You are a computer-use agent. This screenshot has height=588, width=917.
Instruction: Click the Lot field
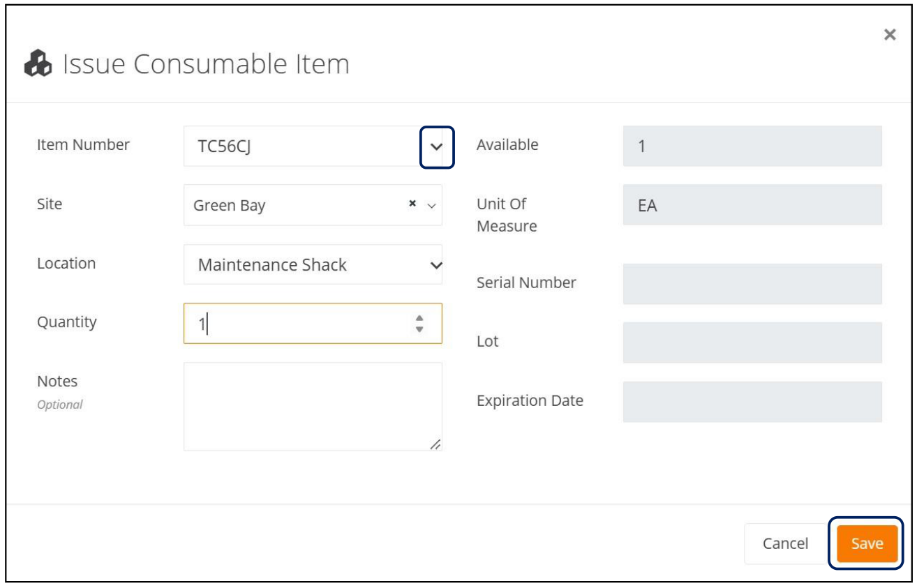point(752,342)
